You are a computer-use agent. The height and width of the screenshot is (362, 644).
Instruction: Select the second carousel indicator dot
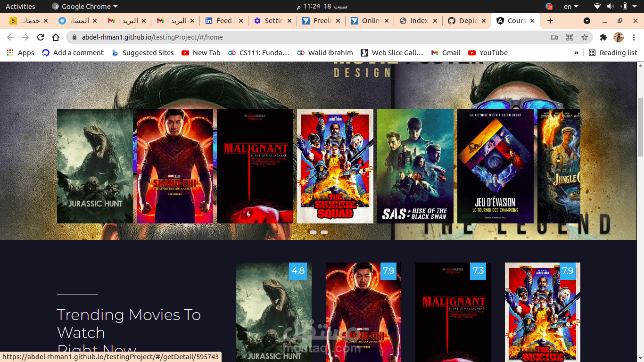coord(324,232)
